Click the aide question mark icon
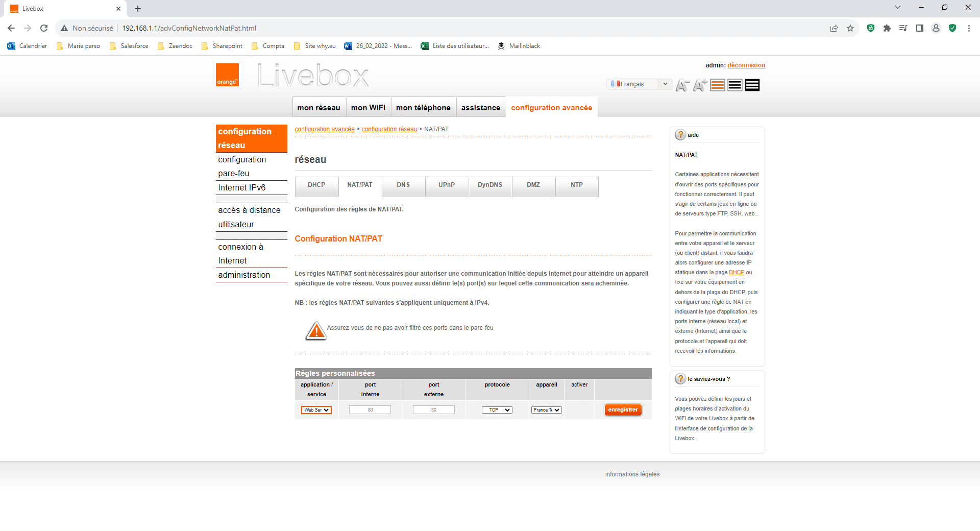This screenshot has height=531, width=980. point(680,135)
